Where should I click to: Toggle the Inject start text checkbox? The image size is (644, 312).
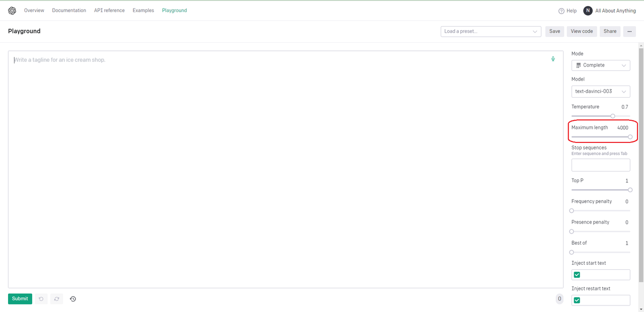coord(577,275)
